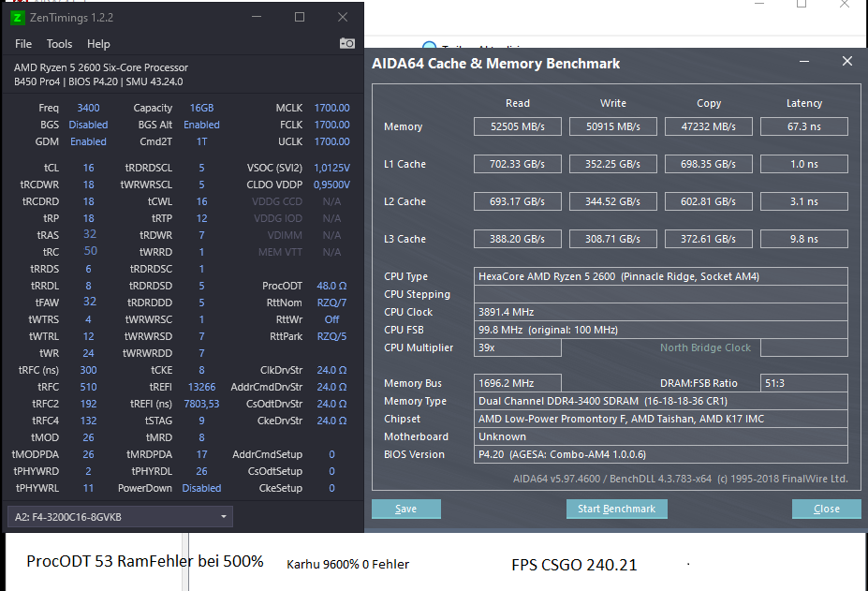
Task: Click the PowerDown Disabled value
Action: coord(201,488)
